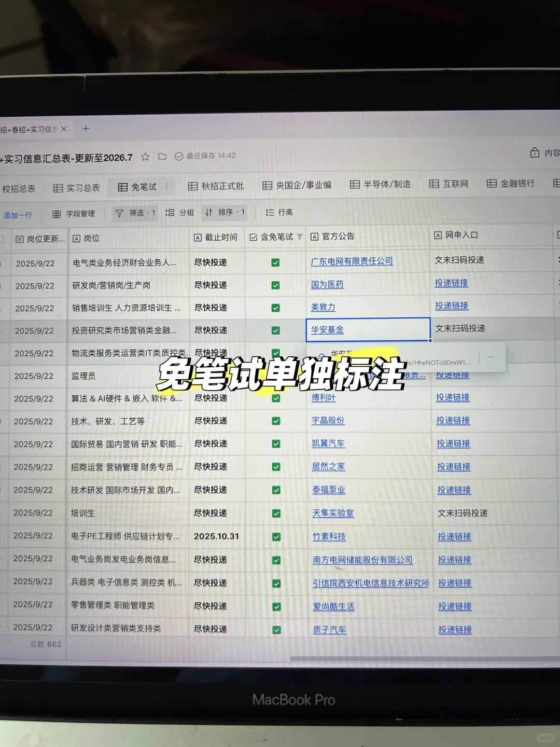560x747 pixels.
Task: Toggle 含免笔试 checkbox in 居然之家 row
Action: click(276, 467)
